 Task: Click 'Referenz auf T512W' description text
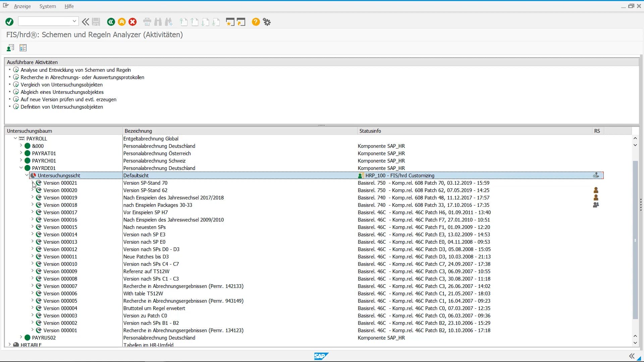(x=146, y=271)
